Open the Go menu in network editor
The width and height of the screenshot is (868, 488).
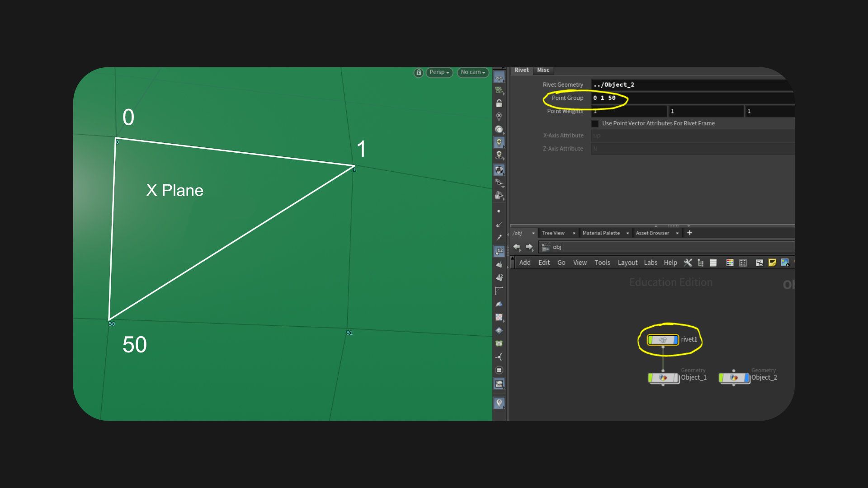[561, 263]
